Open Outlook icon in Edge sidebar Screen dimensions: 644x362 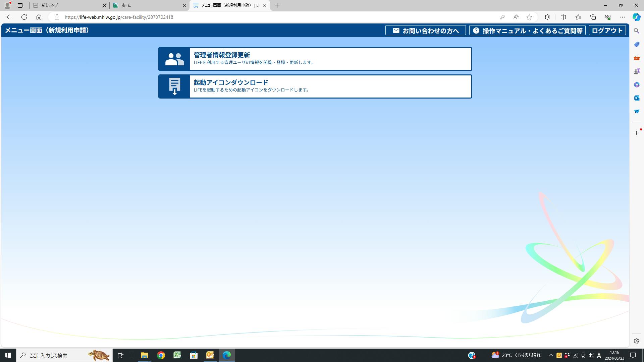click(x=637, y=98)
